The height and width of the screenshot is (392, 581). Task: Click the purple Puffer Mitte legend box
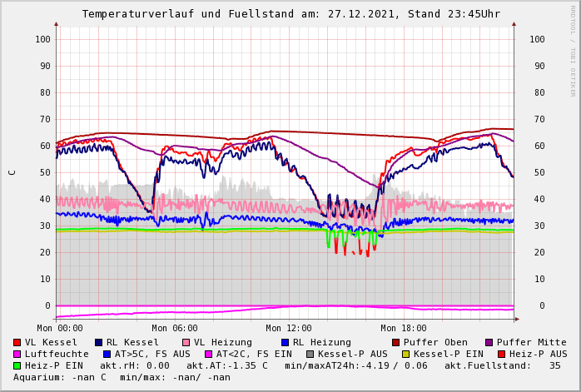pyautogui.click(x=489, y=342)
